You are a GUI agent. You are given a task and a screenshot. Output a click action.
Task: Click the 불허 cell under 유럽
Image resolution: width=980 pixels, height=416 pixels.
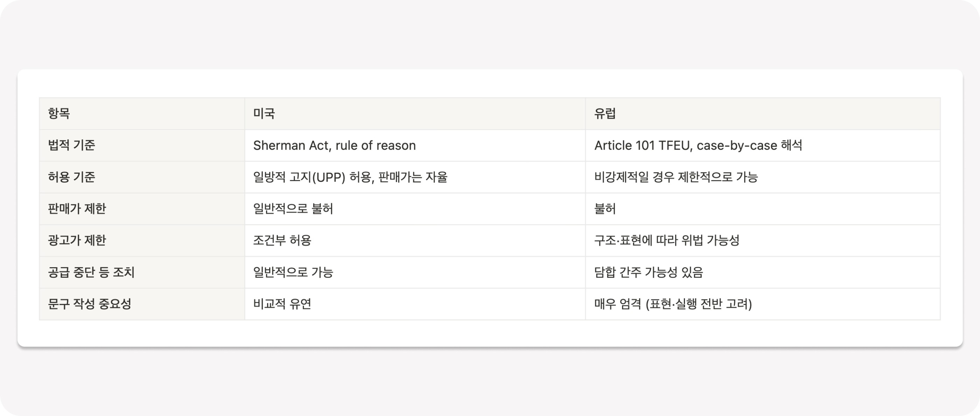pos(763,209)
